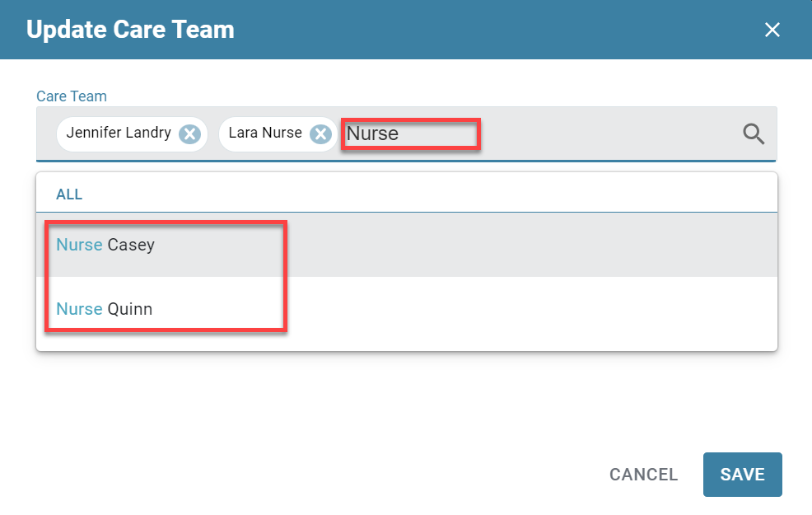Remove Jennifer Landry from care team
Viewport: 812px width, 515px height.
[190, 134]
